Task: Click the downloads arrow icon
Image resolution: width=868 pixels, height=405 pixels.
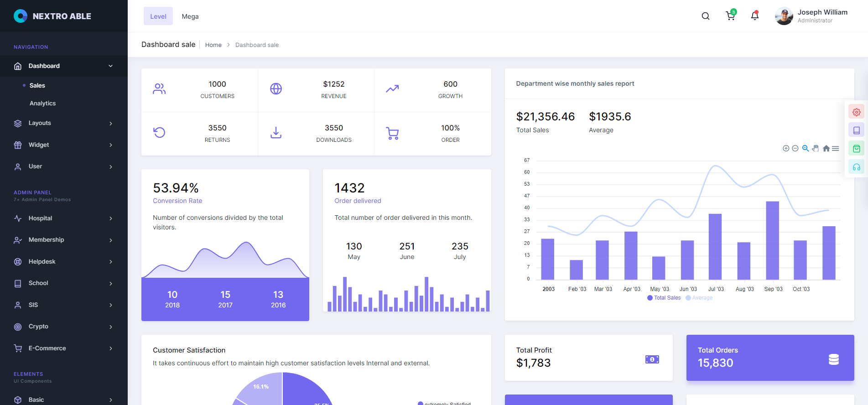Action: point(276,132)
